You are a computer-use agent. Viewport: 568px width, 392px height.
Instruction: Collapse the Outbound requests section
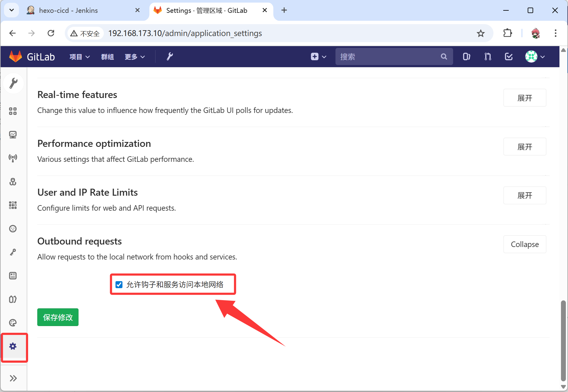[x=525, y=244]
